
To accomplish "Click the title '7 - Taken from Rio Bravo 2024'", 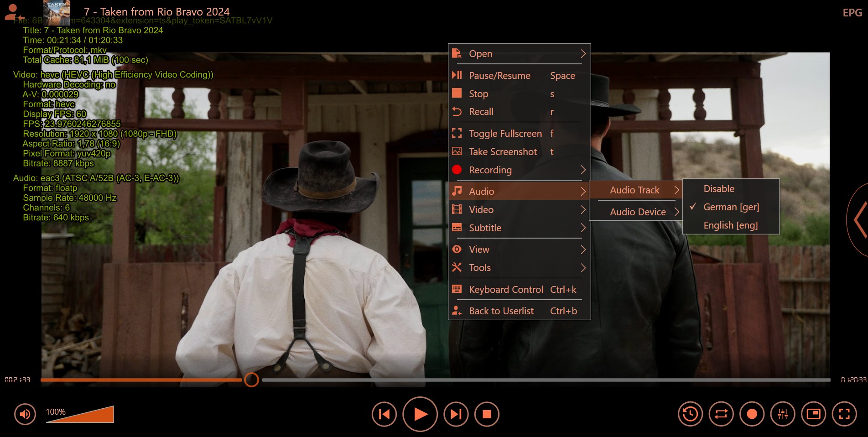I will click(156, 12).
